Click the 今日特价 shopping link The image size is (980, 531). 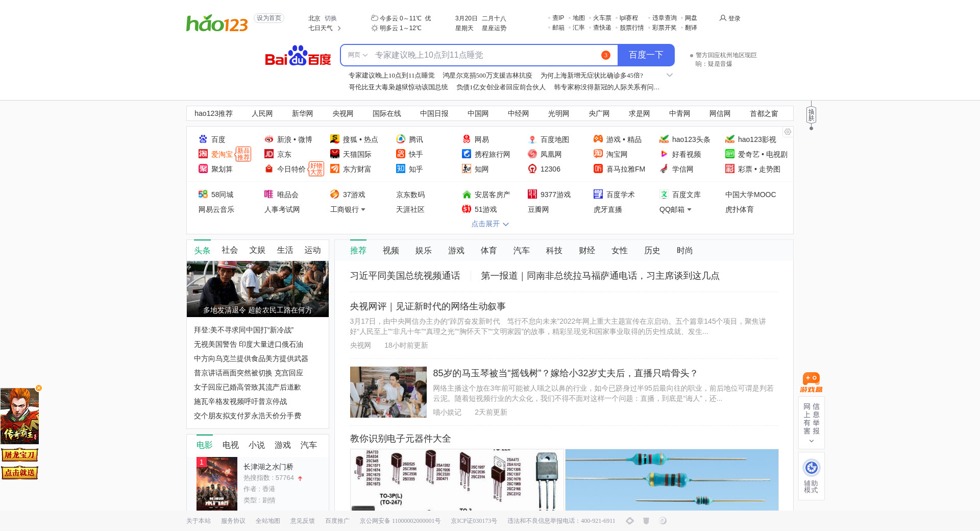[291, 169]
